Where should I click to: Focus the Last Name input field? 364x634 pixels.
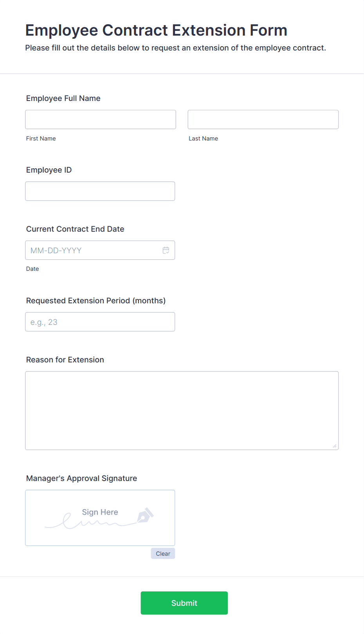(263, 119)
